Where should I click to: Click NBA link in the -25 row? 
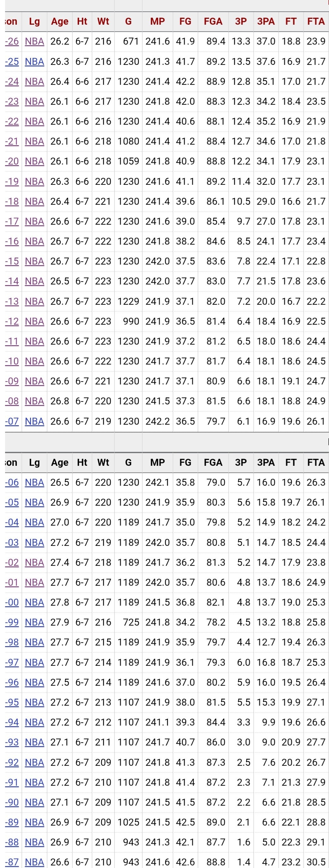click(34, 62)
